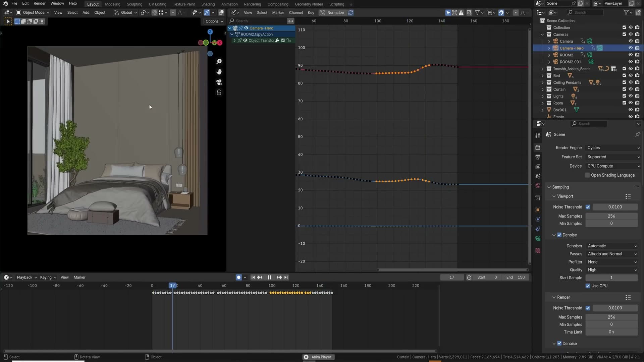Toggle Render Noise Threshold checkbox
This screenshot has height=362, width=644.
tap(588, 308)
